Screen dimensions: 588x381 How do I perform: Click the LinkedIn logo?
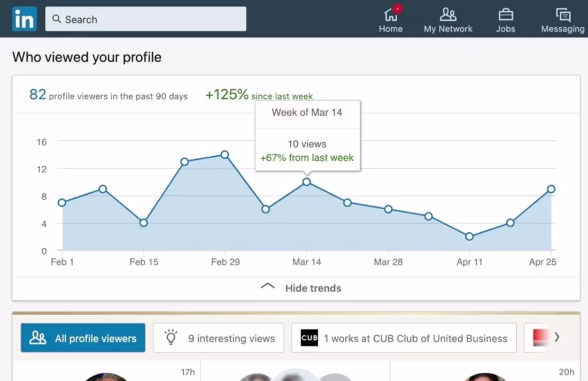24,19
